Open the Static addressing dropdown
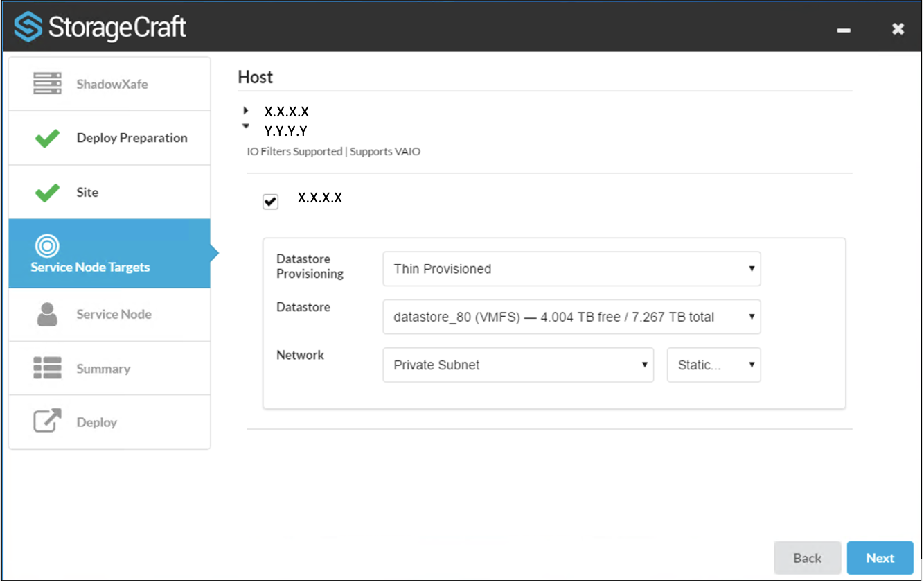This screenshot has height=585, width=924. (714, 365)
